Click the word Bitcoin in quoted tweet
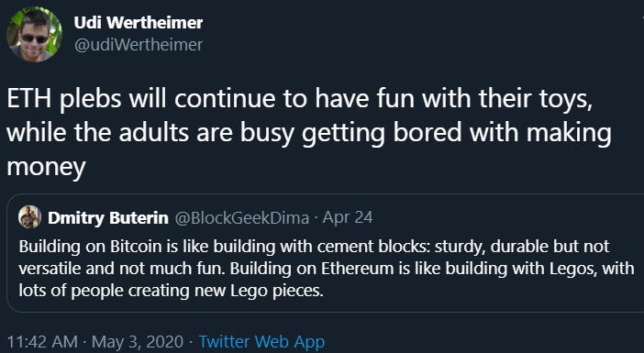 coord(136,247)
